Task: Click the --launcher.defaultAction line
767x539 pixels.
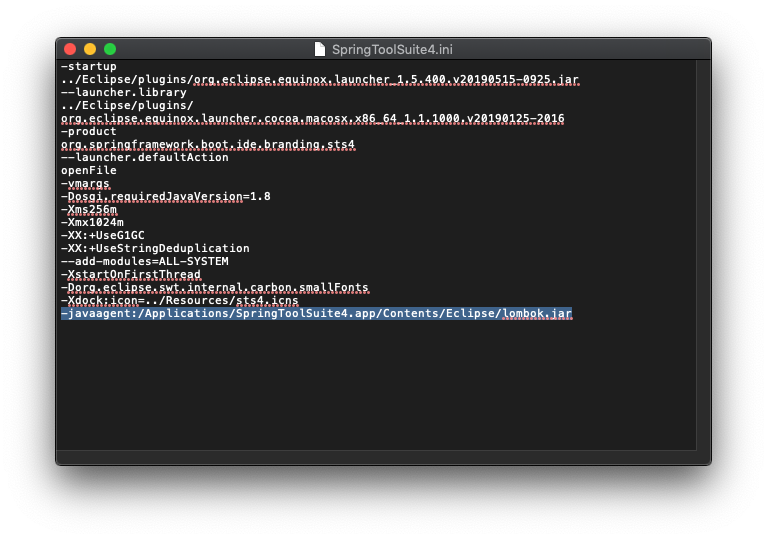Action: (145, 157)
